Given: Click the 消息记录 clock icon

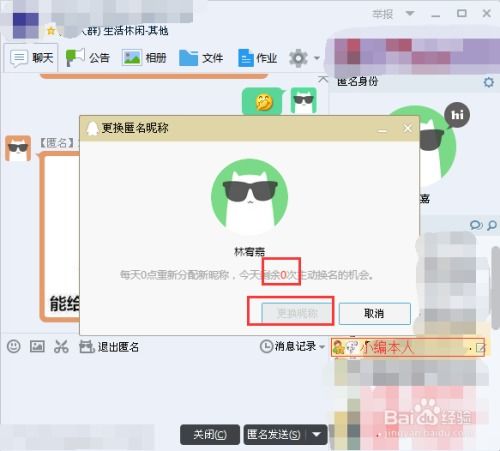Looking at the screenshot, I should [x=266, y=346].
